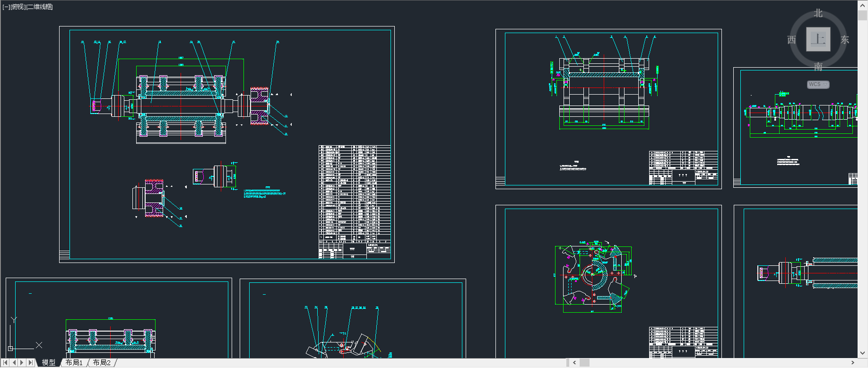Click the horizontal scrollbar right arrow

point(853,363)
